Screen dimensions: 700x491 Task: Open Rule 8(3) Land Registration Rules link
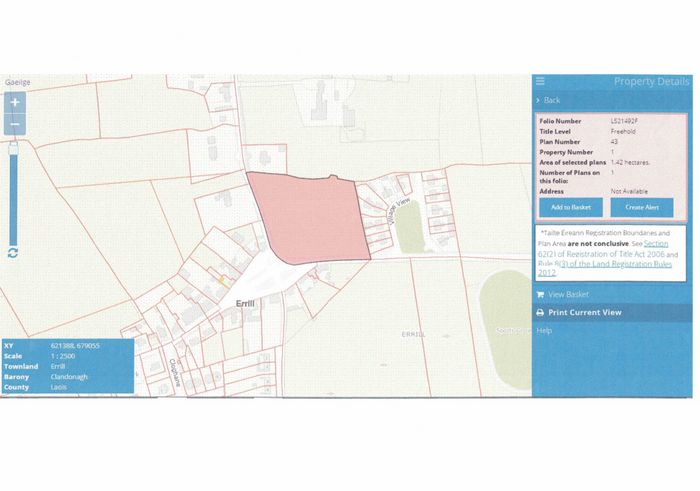coord(605,268)
